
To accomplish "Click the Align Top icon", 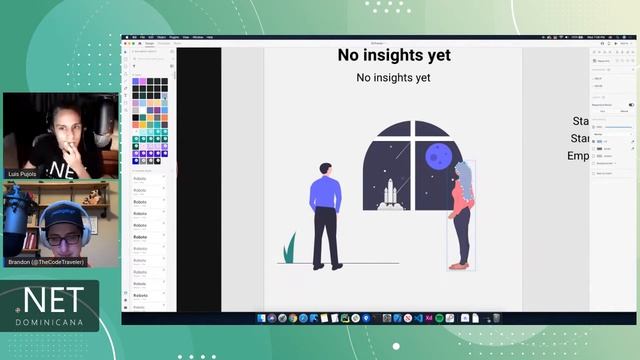I will click(x=594, y=52).
